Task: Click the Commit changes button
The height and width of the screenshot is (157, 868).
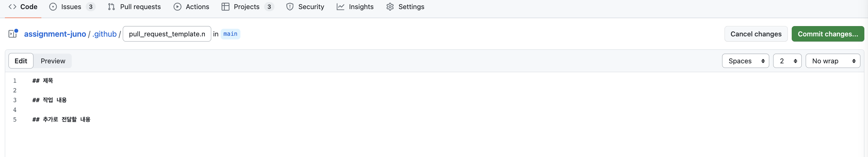Action: coord(828,34)
